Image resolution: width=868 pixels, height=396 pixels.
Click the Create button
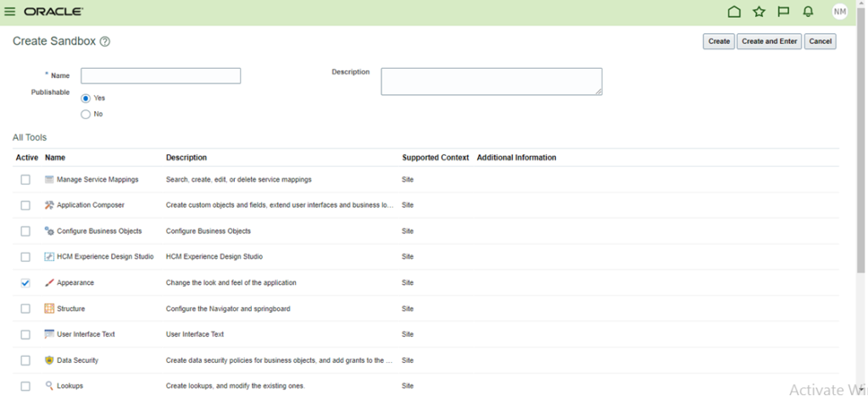tap(719, 42)
